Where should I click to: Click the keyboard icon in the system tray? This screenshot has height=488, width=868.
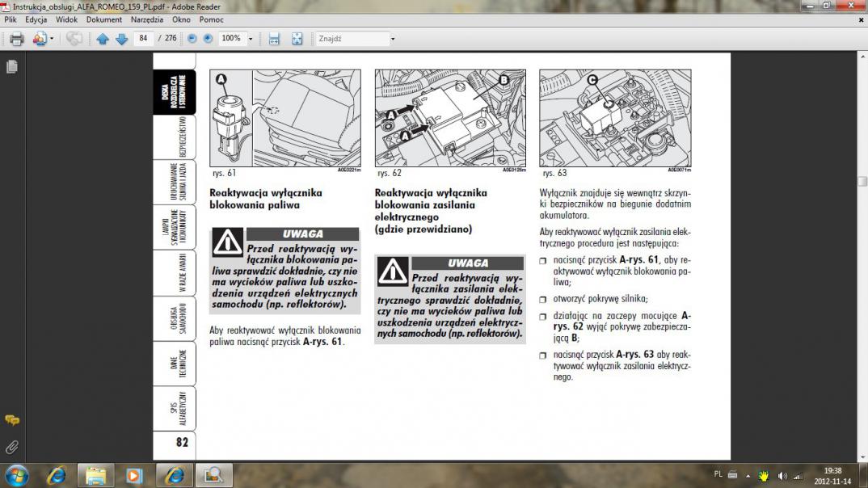732,475
